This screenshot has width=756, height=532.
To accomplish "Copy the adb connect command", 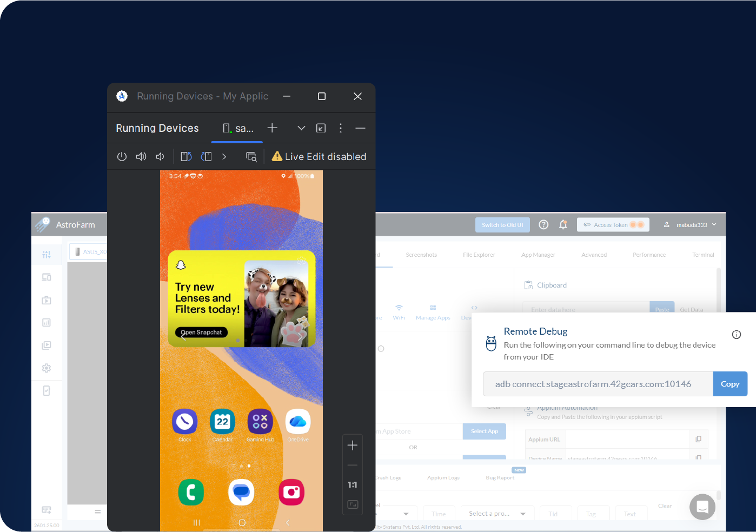I will click(x=730, y=384).
